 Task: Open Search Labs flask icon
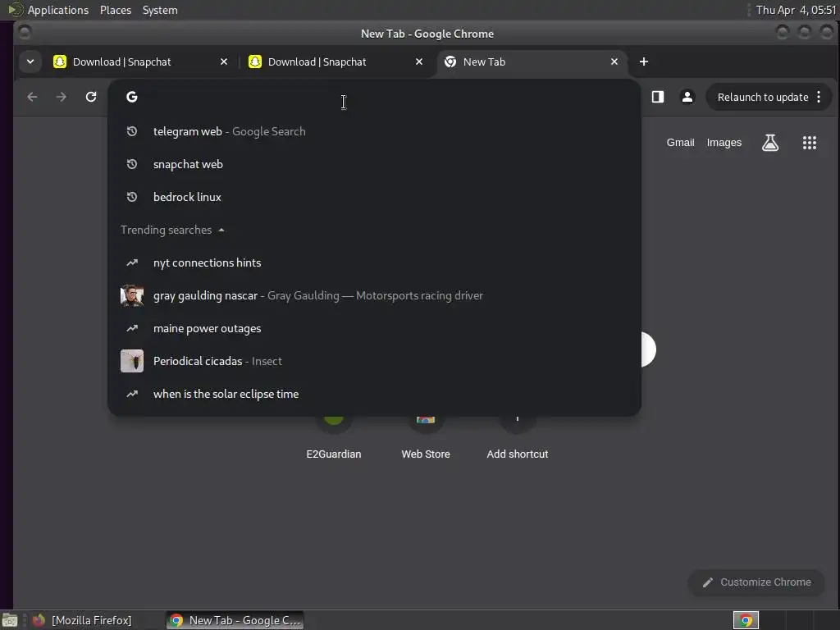(770, 143)
